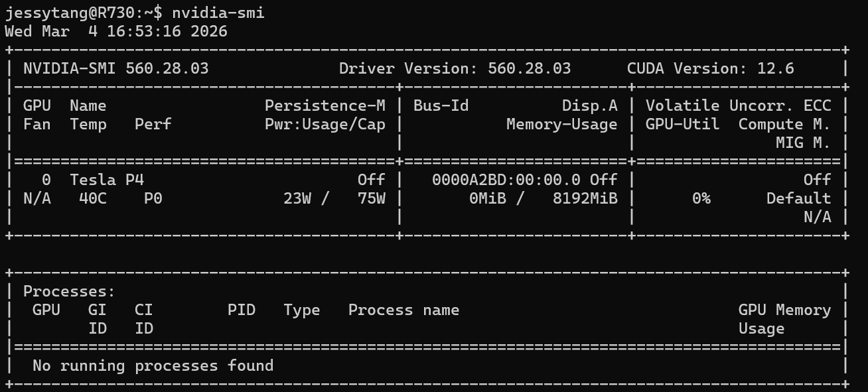Click the 'Persistence-M' column header
Image resolution: width=868 pixels, height=392 pixels.
pos(325,105)
